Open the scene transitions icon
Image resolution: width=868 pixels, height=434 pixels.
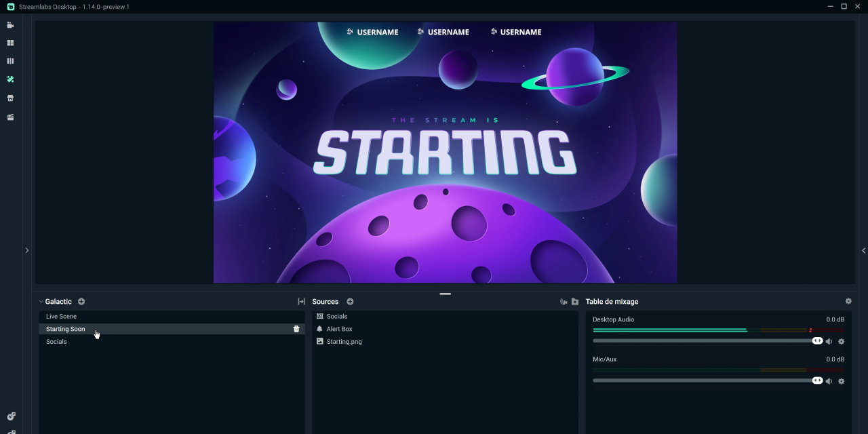click(x=301, y=302)
